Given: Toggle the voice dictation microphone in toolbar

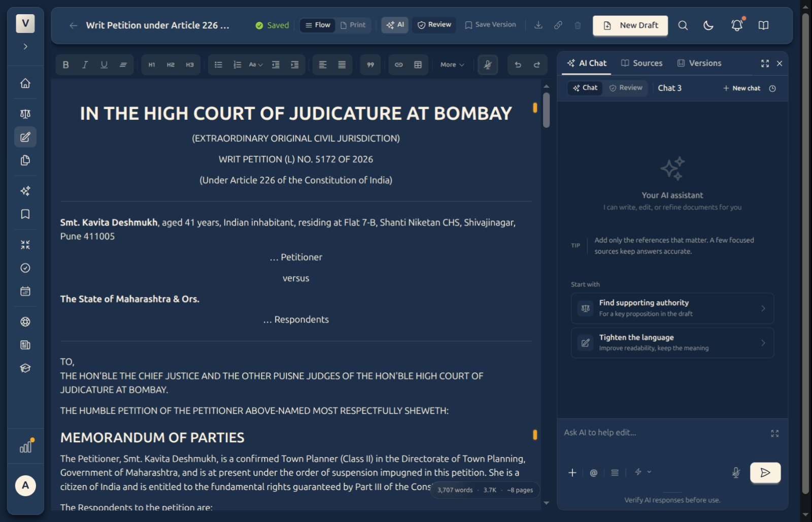Looking at the screenshot, I should [488, 65].
